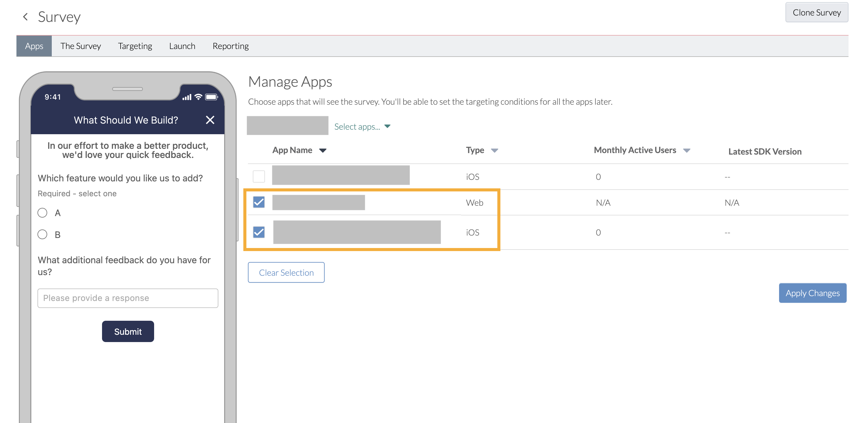Switch to The Survey tab
Screen dimensions: 868x423
coord(80,46)
